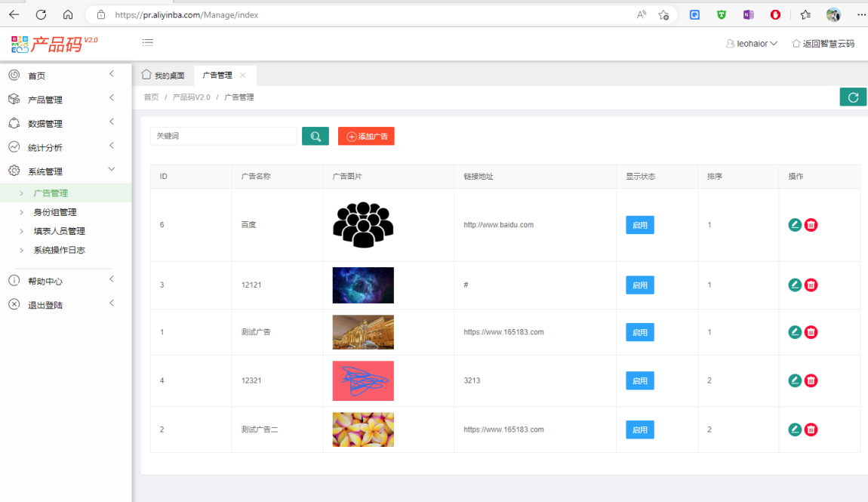Toggle 启用 status for the 百度 ad
This screenshot has height=502, width=868.
(639, 225)
